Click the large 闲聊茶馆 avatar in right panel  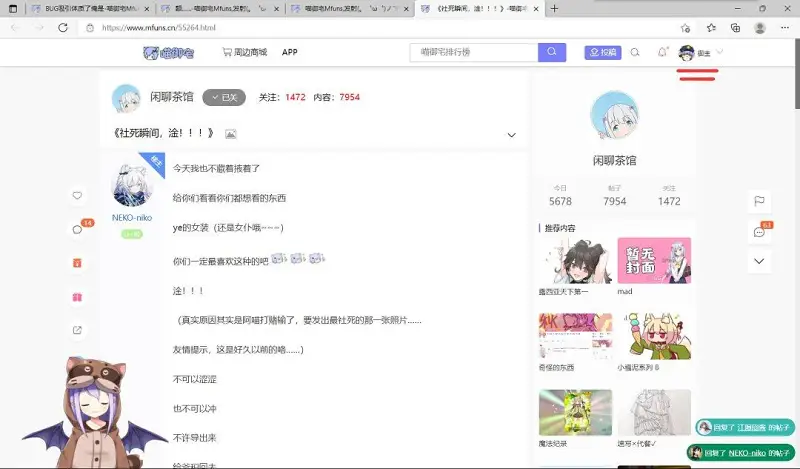coord(614,116)
